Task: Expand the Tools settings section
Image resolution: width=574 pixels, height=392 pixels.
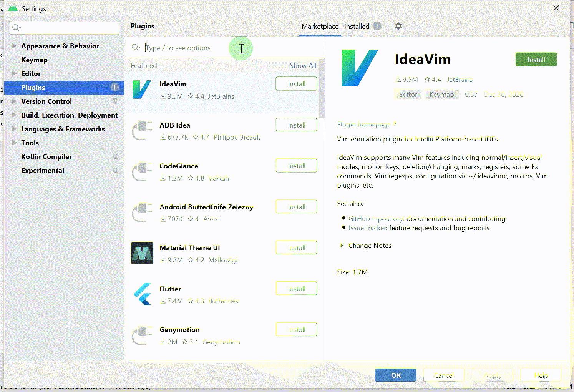Action: point(14,143)
